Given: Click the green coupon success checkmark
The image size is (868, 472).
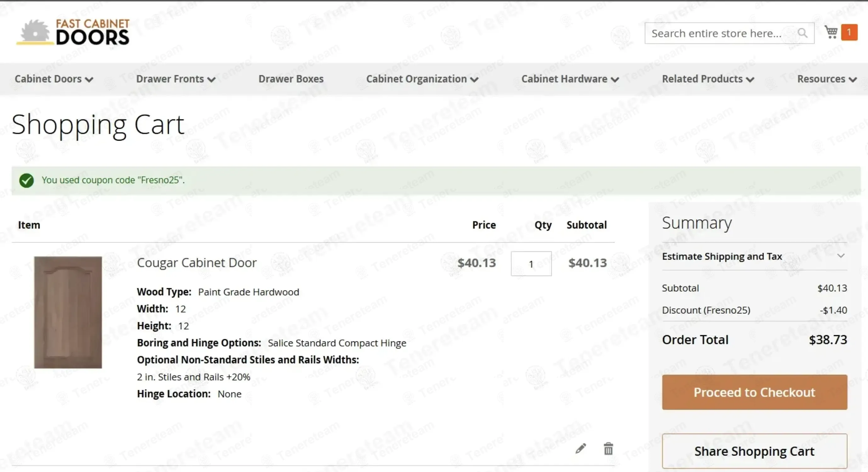Looking at the screenshot, I should [26, 180].
